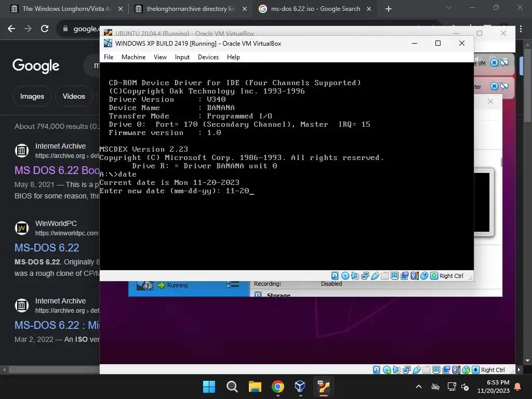This screenshot has width=532, height=399.
Task: Open VirtualBox Manager from taskbar
Action: 301,387
